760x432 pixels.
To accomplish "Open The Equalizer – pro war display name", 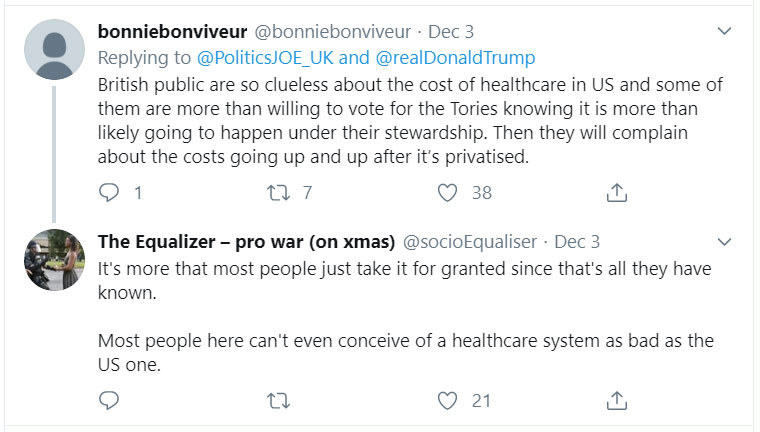I will pos(246,242).
